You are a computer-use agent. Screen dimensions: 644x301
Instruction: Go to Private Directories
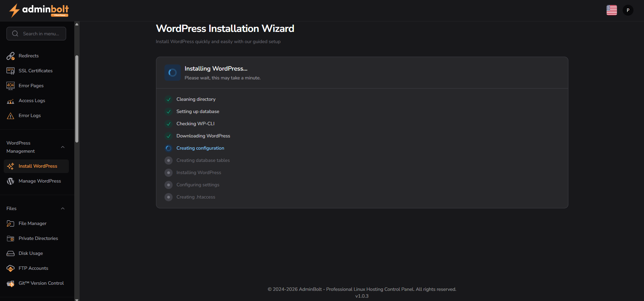point(36,239)
